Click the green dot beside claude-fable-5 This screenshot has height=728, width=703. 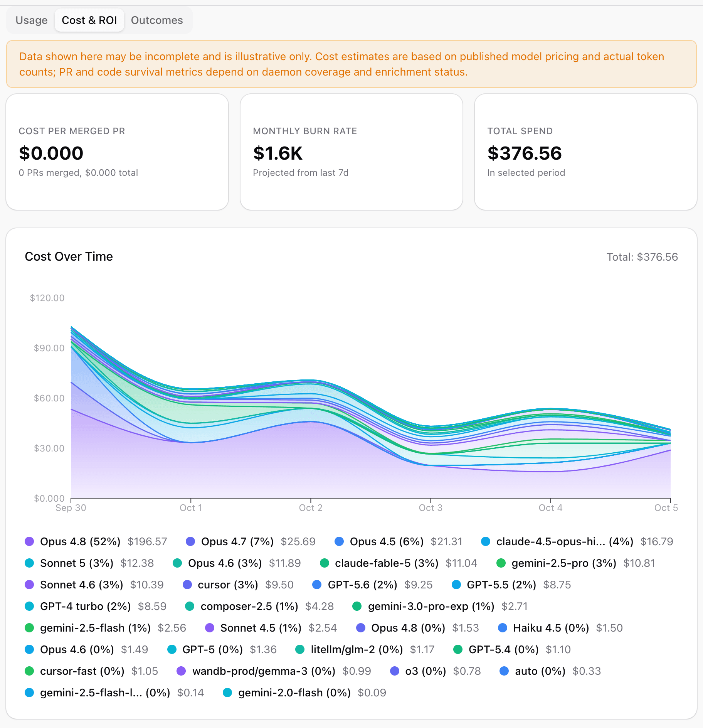325,563
